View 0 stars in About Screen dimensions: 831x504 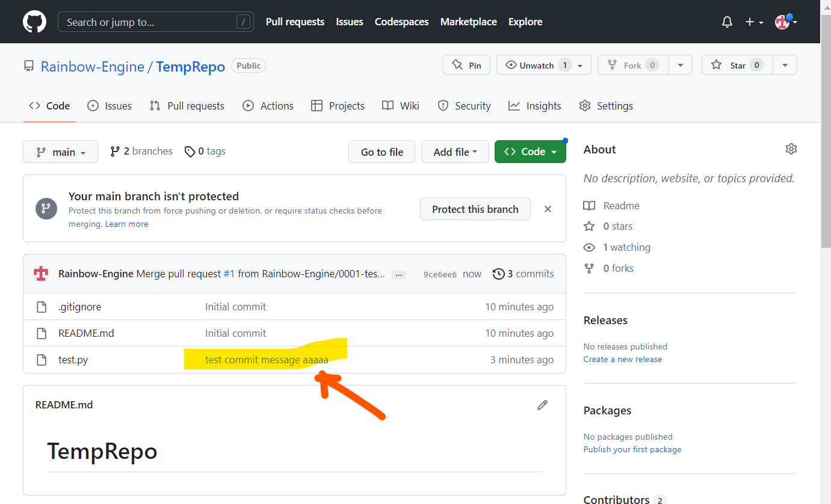click(608, 226)
